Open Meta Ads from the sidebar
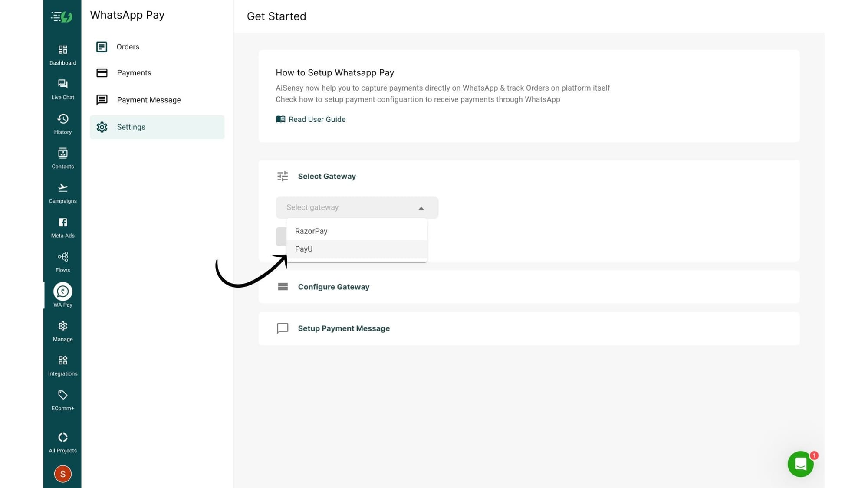 click(x=62, y=223)
